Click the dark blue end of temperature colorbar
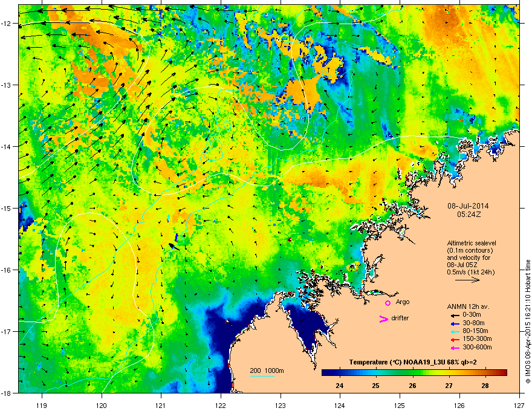The width and height of the screenshot is (532, 411). 325,373
